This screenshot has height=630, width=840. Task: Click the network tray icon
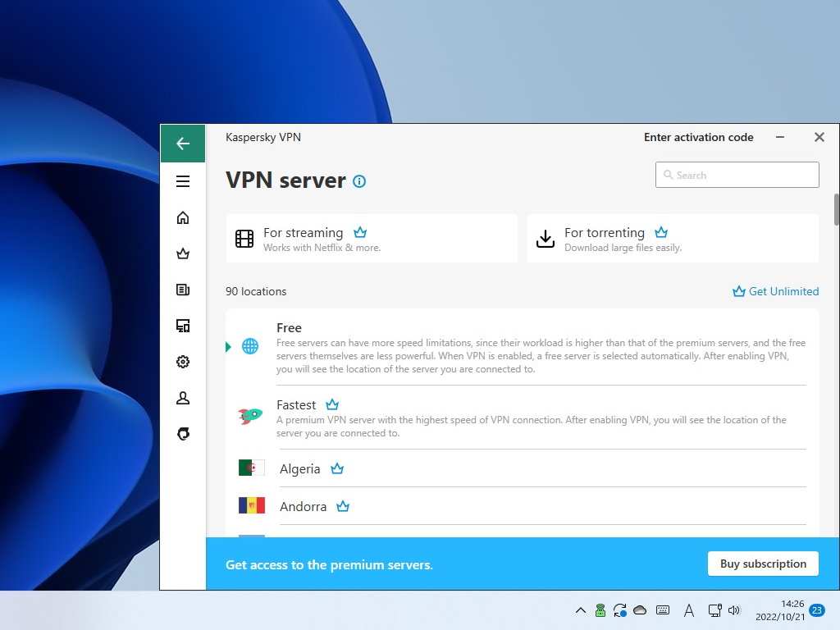(714, 610)
